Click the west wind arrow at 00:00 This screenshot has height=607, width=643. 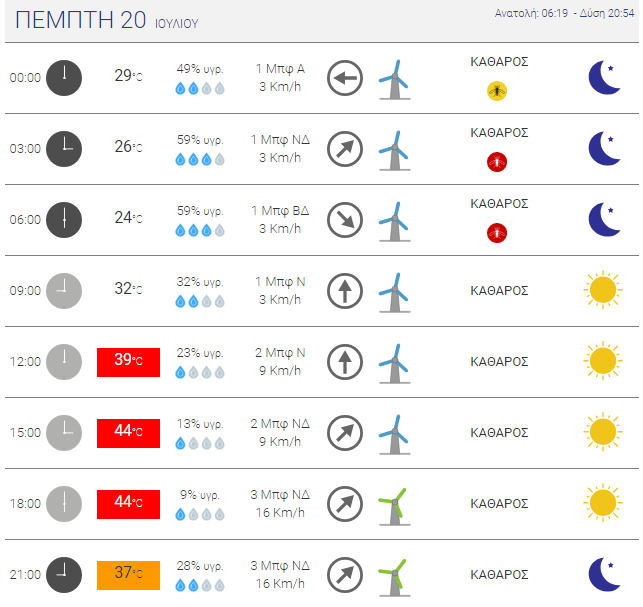[345, 78]
